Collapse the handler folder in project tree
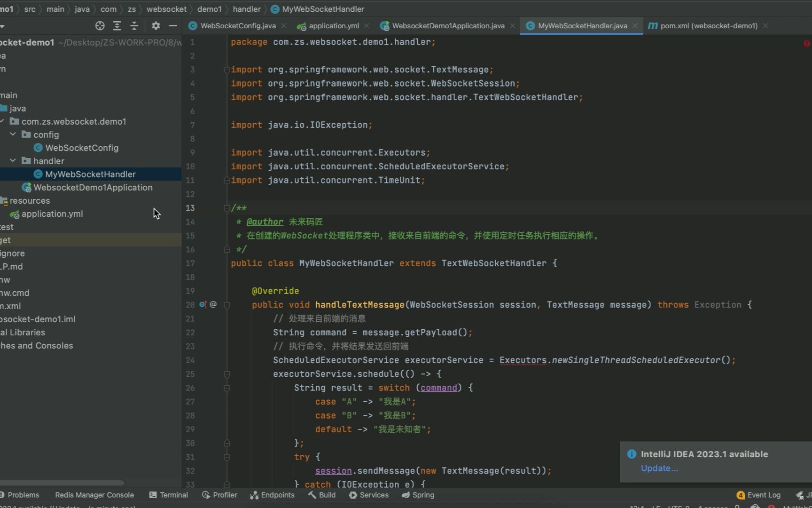Screen dimensions: 812x508 (x=13, y=161)
